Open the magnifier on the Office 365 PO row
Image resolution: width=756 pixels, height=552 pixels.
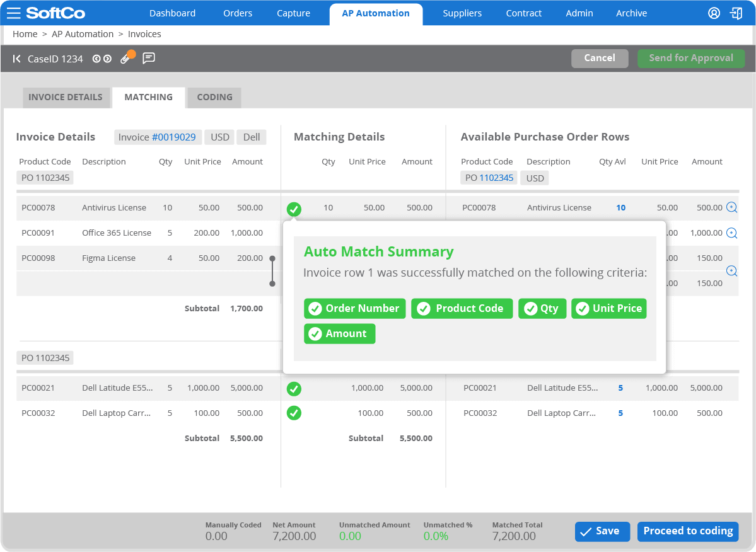(x=732, y=233)
